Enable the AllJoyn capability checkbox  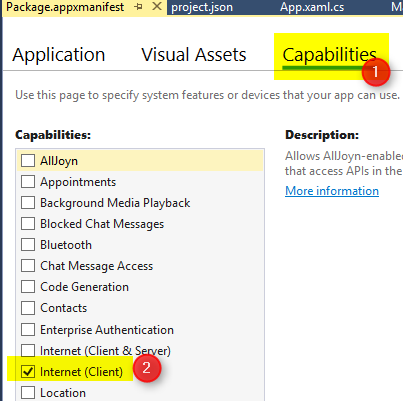tap(28, 161)
